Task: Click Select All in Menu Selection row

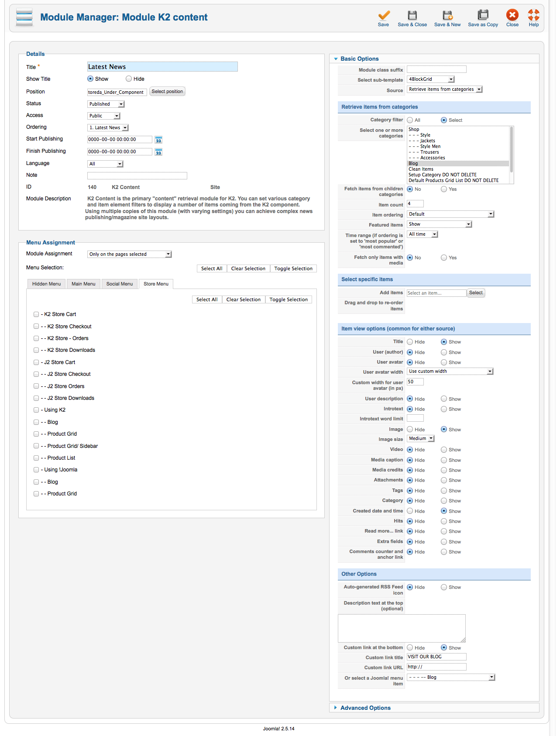Action: 212,268
